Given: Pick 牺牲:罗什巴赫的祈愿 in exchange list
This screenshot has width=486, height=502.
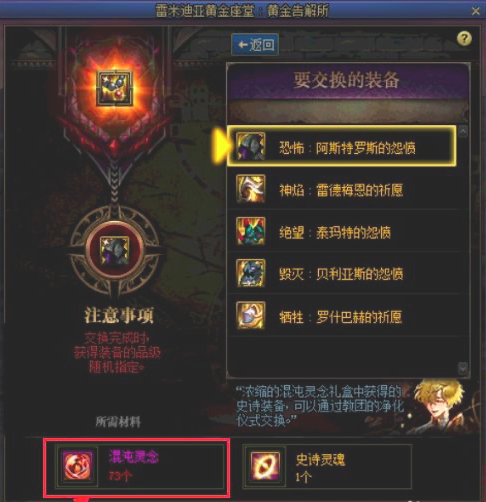Looking at the screenshot, I should [x=343, y=315].
